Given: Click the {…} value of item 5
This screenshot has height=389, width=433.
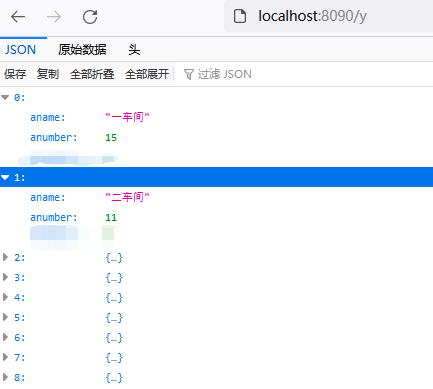Looking at the screenshot, I should pos(114,317).
